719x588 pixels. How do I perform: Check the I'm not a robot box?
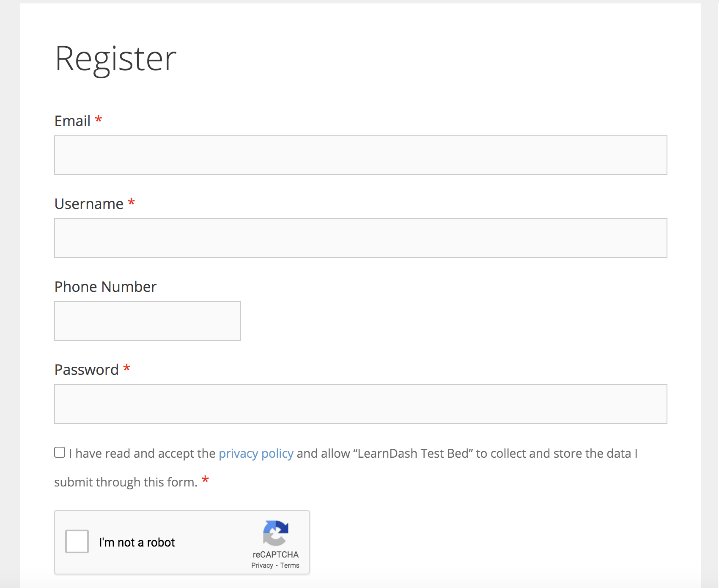pos(77,542)
